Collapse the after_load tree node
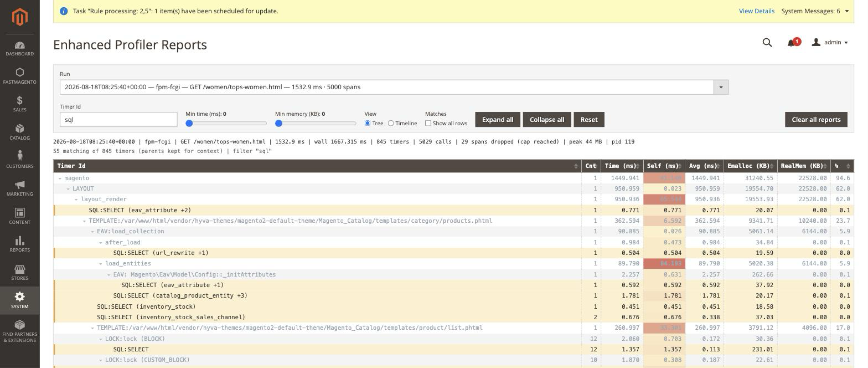The height and width of the screenshot is (368, 868). click(x=101, y=243)
